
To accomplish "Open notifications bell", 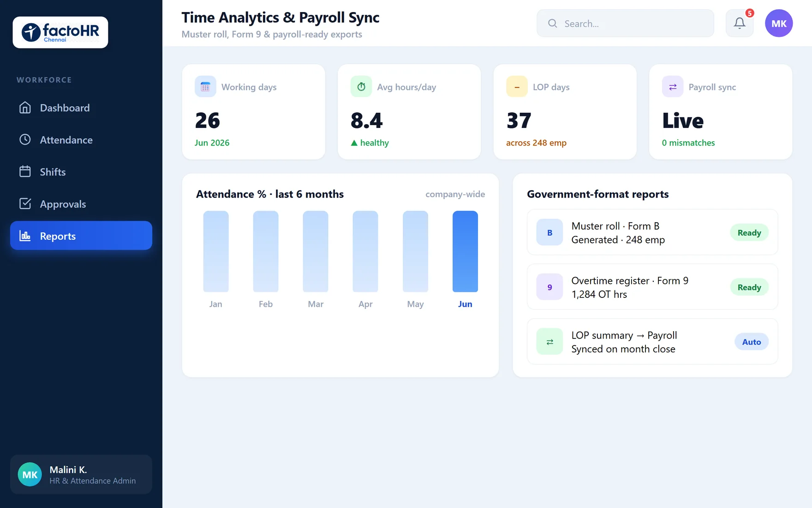I will pos(740,23).
